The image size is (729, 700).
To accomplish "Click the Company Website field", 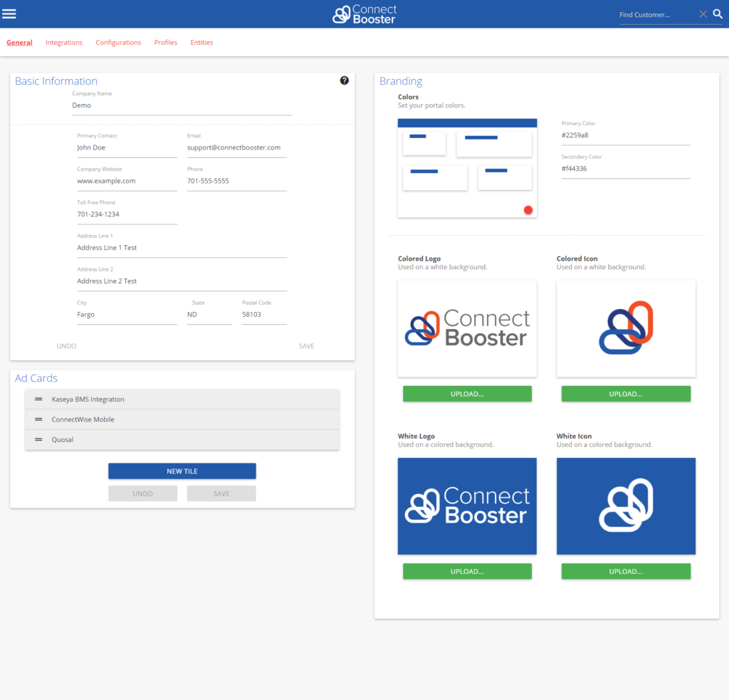I will point(127,181).
